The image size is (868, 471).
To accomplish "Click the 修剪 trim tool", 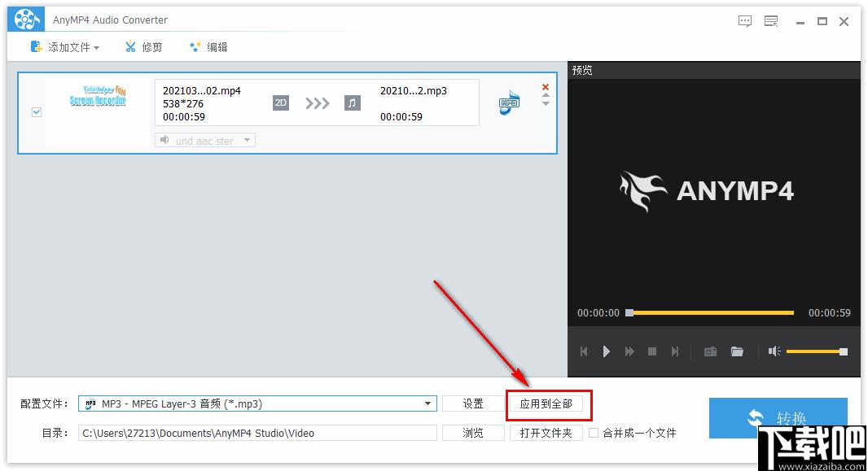I will point(143,47).
